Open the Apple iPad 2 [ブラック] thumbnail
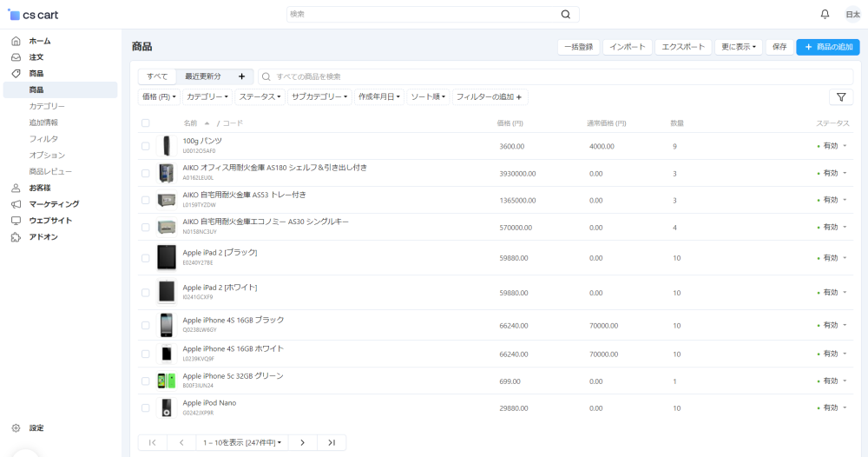 tap(167, 257)
